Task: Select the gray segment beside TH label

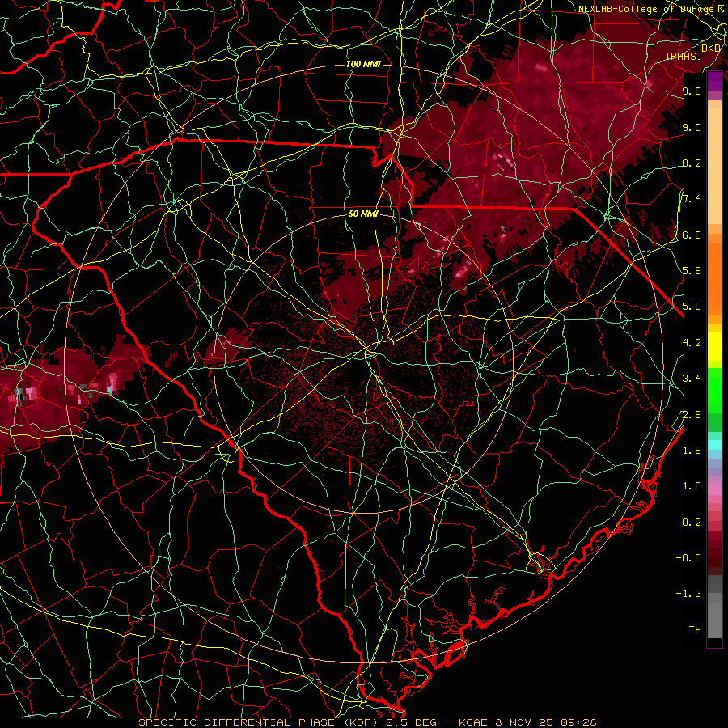Action: coord(714,620)
